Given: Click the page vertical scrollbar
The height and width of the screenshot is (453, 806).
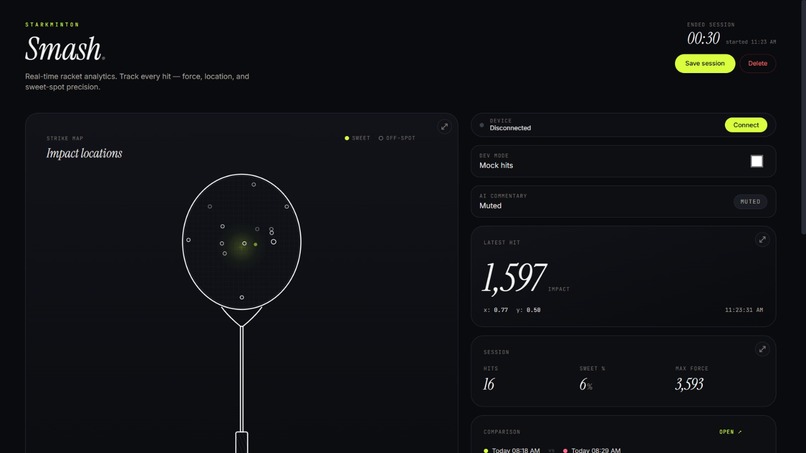Looking at the screenshot, I should [x=803, y=118].
